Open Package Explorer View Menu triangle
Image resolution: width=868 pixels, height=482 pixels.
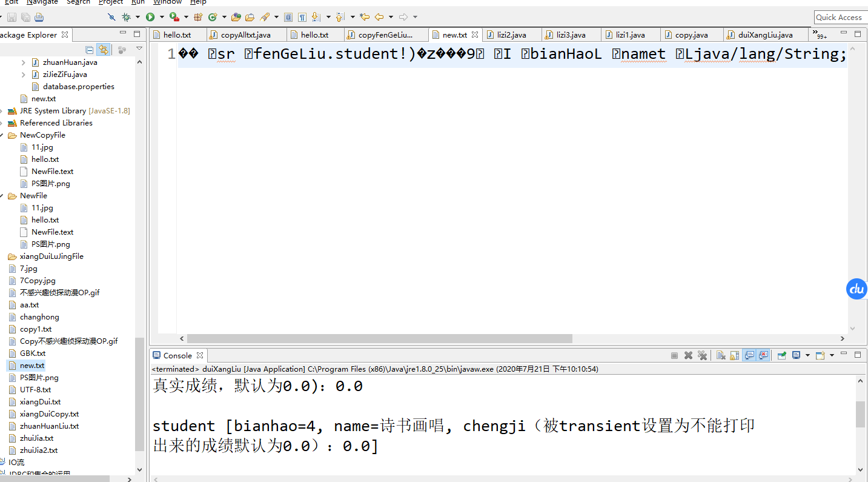[139, 49]
